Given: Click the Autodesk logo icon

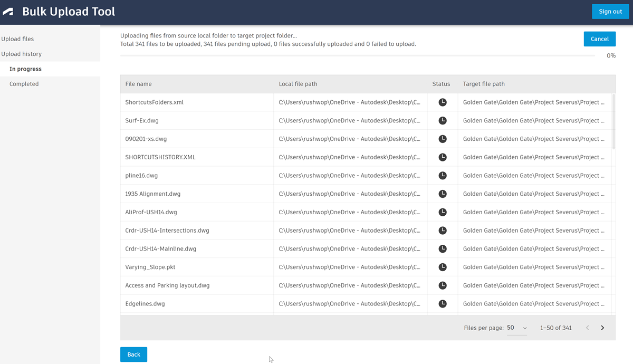Looking at the screenshot, I should [x=8, y=12].
